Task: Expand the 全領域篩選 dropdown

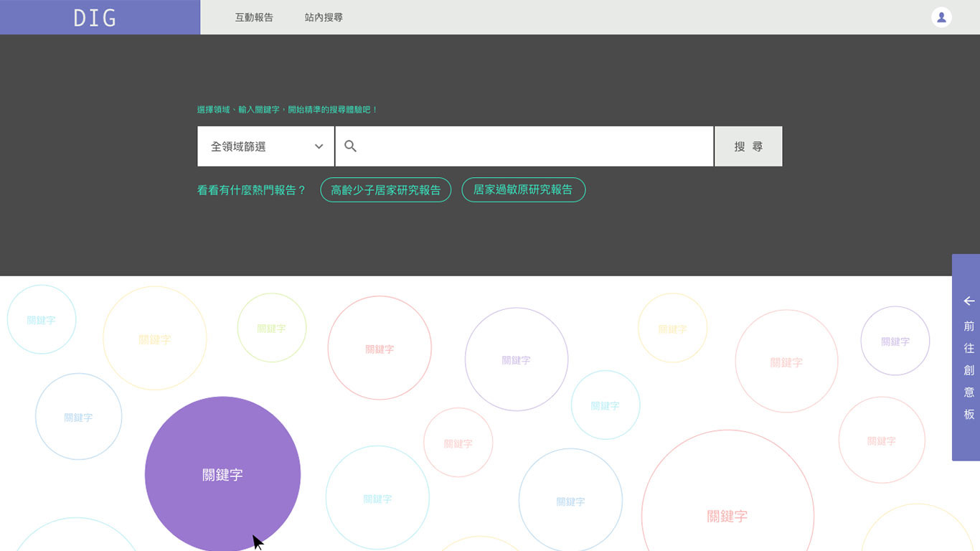Action: pyautogui.click(x=265, y=146)
